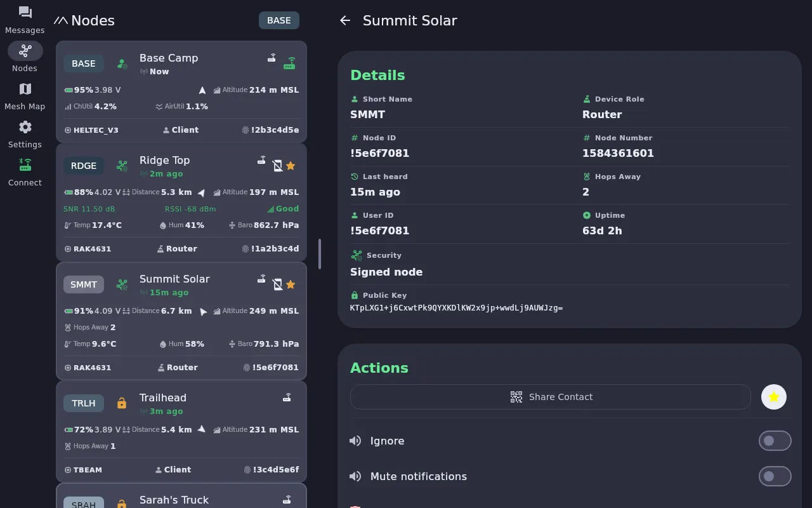Image resolution: width=812 pixels, height=508 pixels.
Task: Click the node list scrollbar handle
Action: point(320,254)
